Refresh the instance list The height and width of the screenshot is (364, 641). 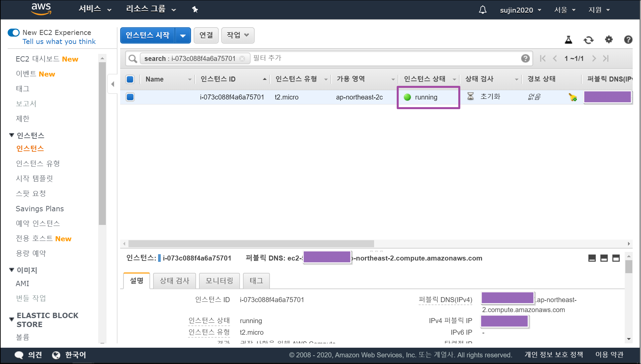click(x=588, y=40)
